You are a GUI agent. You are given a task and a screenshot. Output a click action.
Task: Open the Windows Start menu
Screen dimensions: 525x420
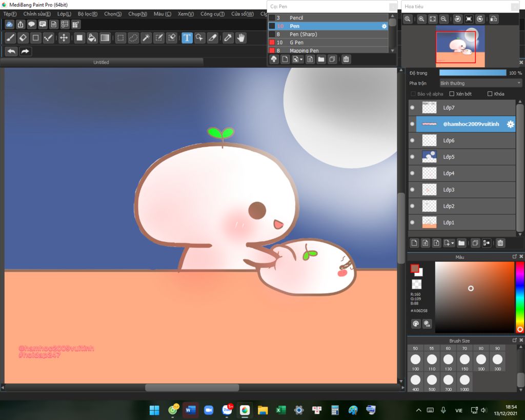[154, 410]
